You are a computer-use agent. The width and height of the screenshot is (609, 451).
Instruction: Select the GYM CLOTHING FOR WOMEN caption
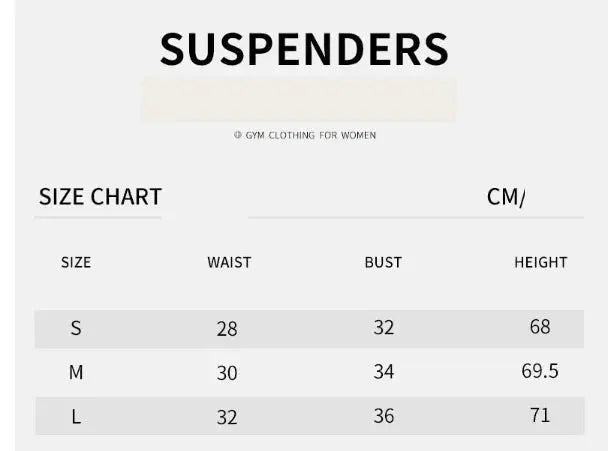pos(305,135)
